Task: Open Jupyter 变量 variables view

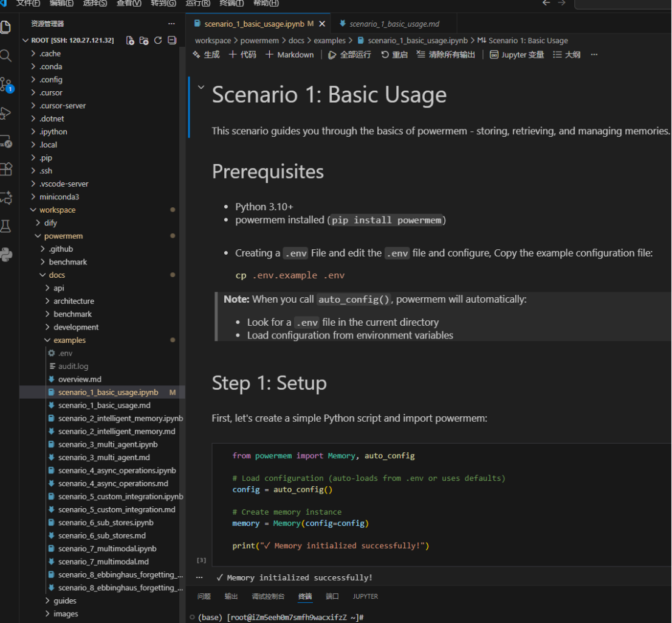Action: [x=517, y=55]
